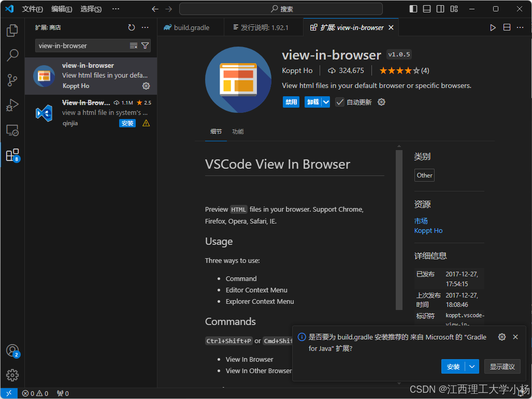Install Gradle for Java via 安装 button
532x399 pixels.
coord(453,366)
